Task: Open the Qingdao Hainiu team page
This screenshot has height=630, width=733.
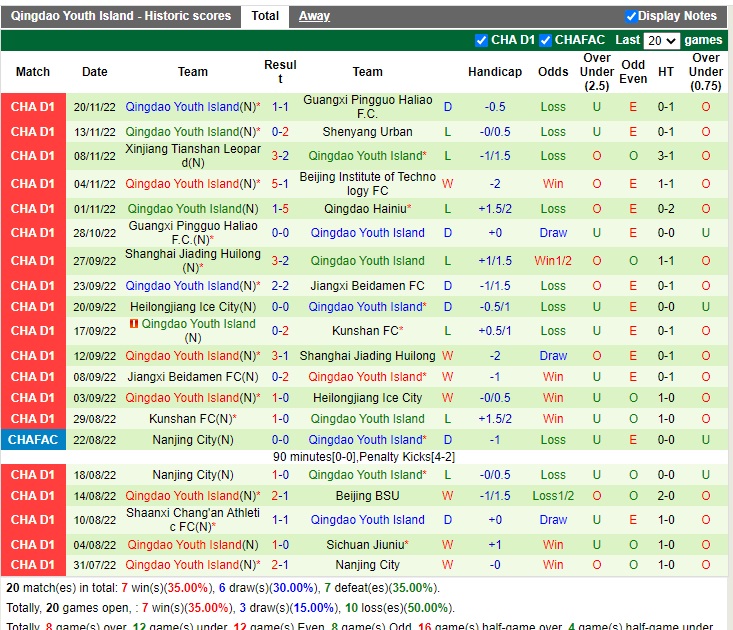Action: point(364,209)
